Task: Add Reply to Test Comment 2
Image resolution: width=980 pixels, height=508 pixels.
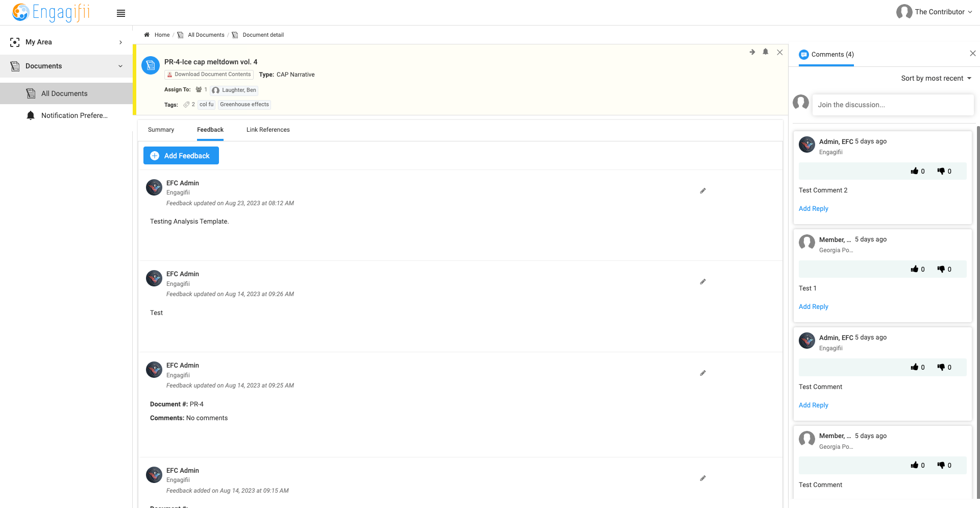Action: pos(813,209)
